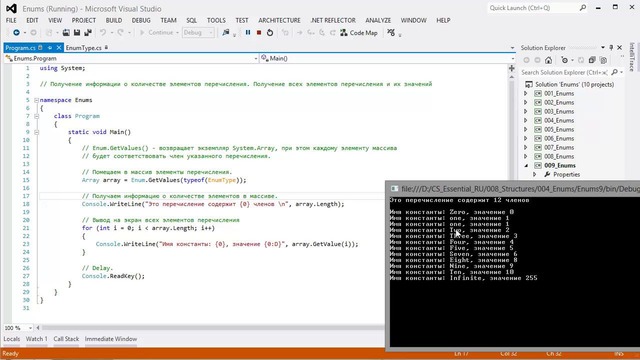Open the PROJECT menu

click(84, 20)
